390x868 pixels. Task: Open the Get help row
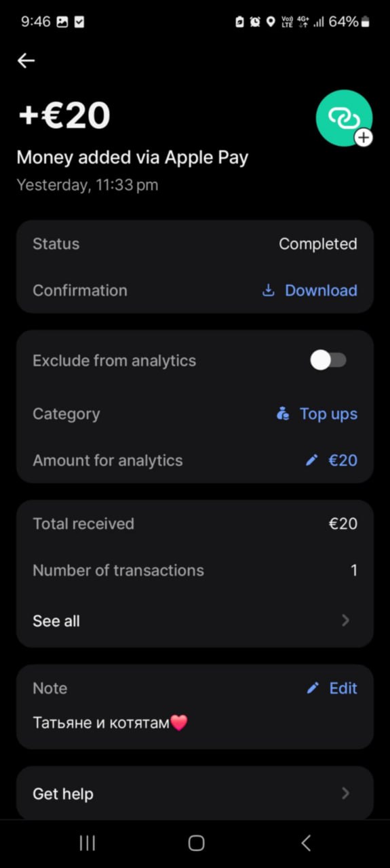(x=195, y=793)
